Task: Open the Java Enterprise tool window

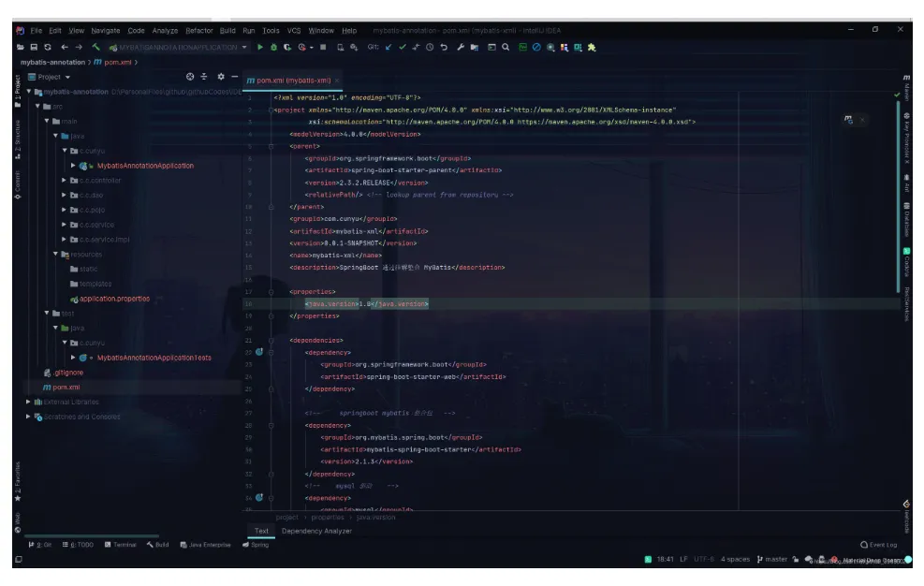Action: pyautogui.click(x=205, y=546)
